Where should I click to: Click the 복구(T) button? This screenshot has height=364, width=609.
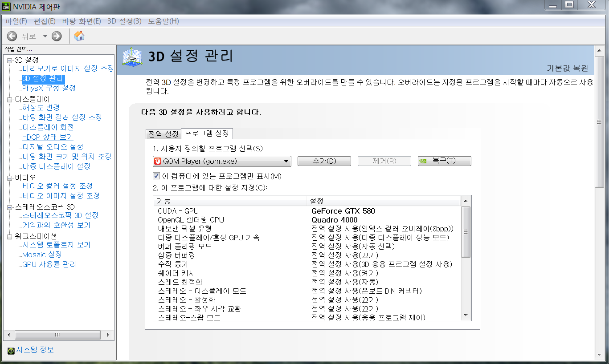(445, 161)
